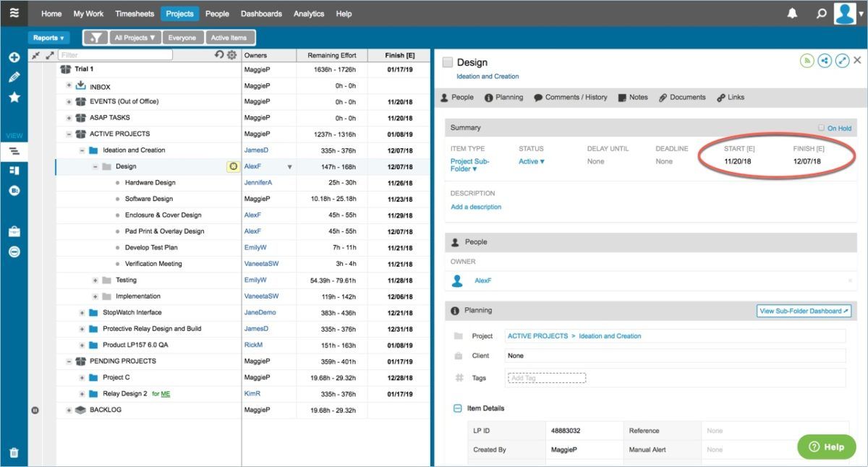
Task: Click the Add Tag input field
Action: tap(546, 378)
